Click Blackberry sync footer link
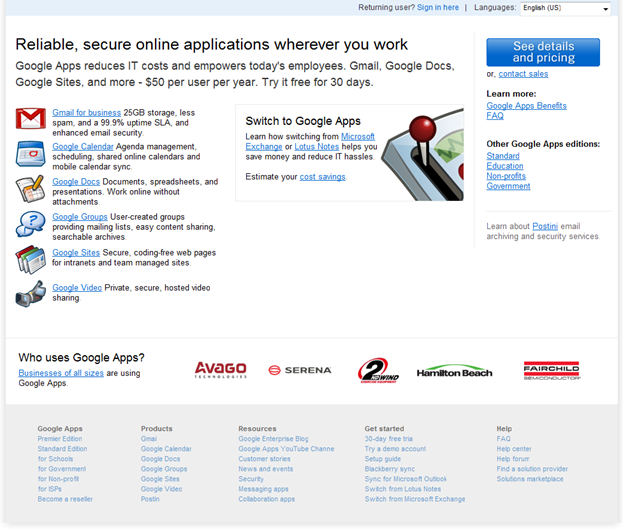Viewport: 623px width, 529px height. tap(390, 469)
